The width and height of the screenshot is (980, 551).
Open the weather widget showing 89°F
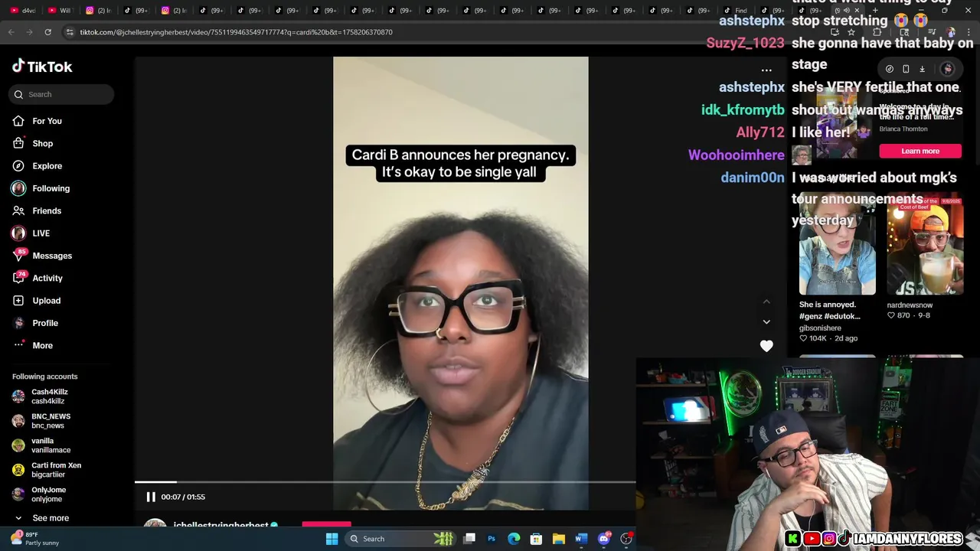(x=36, y=539)
